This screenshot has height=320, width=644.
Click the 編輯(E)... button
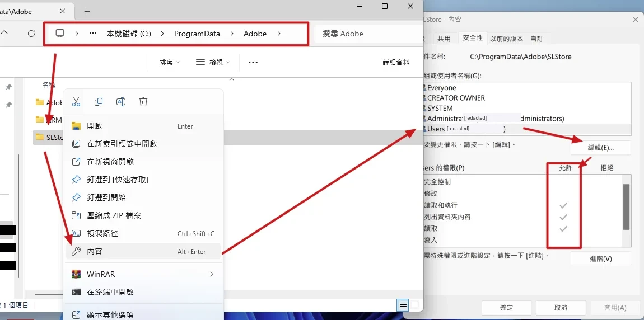pyautogui.click(x=600, y=148)
